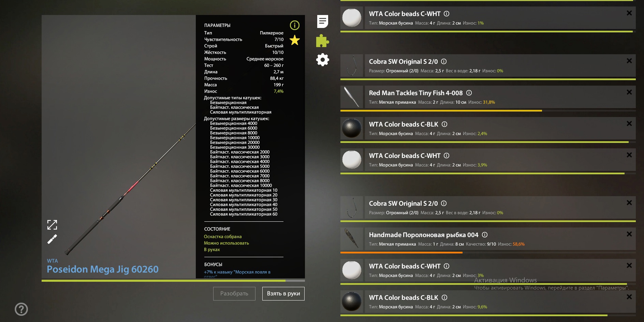Select the Handmade Поролоновая рыбка thumbnail

point(352,239)
